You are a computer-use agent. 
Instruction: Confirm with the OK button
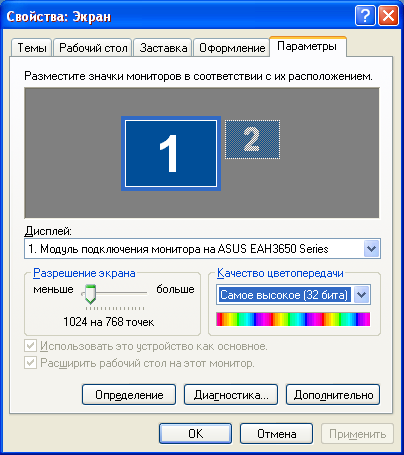(195, 433)
